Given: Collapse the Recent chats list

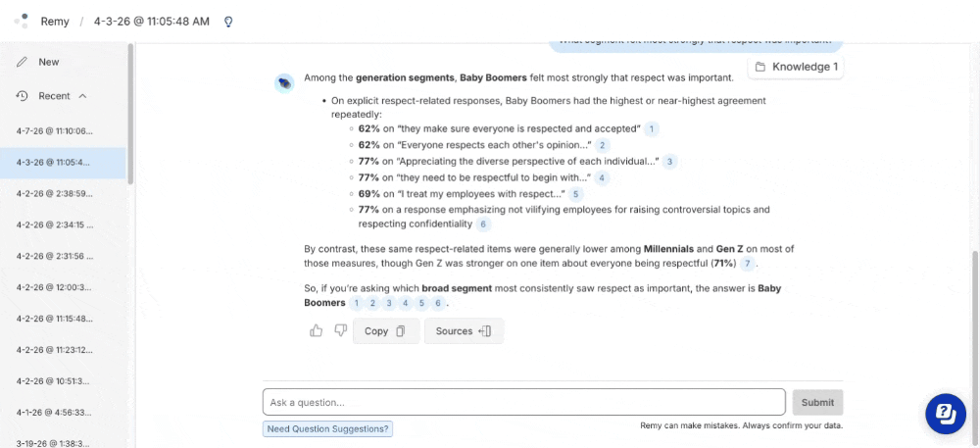Looking at the screenshot, I should [82, 96].
